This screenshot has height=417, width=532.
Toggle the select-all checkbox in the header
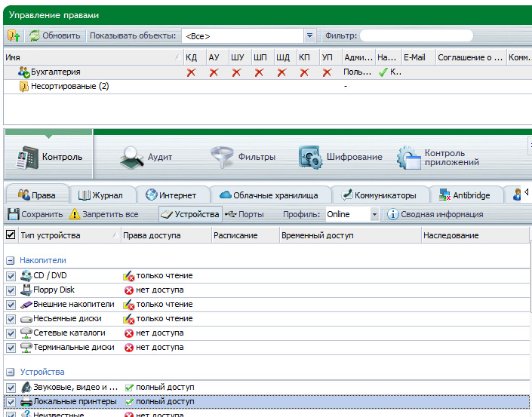(11, 235)
